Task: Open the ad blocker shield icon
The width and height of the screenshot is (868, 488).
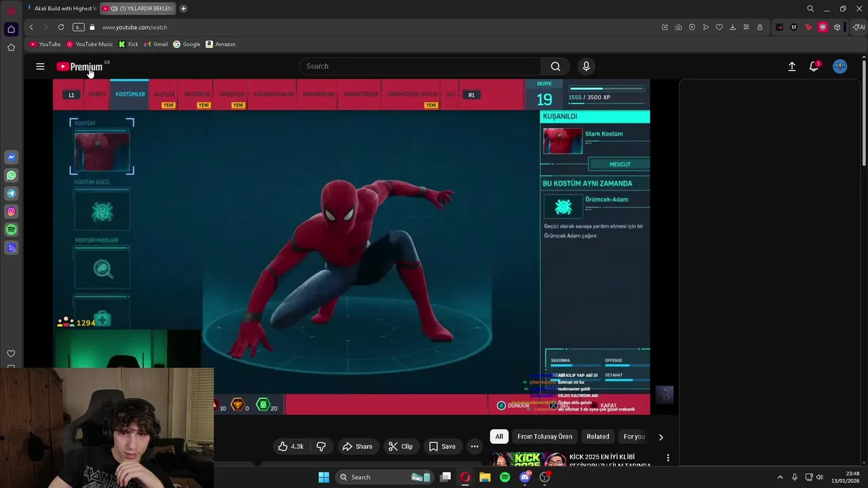Action: (692, 27)
